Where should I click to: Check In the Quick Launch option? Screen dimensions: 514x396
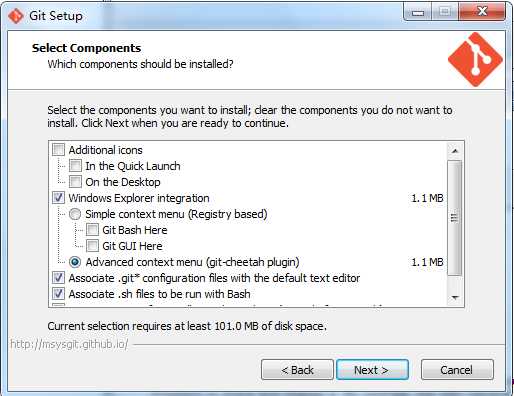pos(75,166)
